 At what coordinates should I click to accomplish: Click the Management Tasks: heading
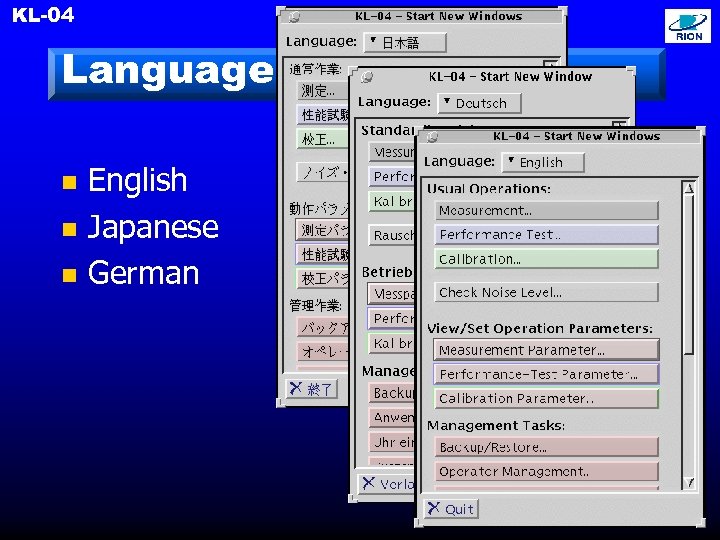pos(495,426)
